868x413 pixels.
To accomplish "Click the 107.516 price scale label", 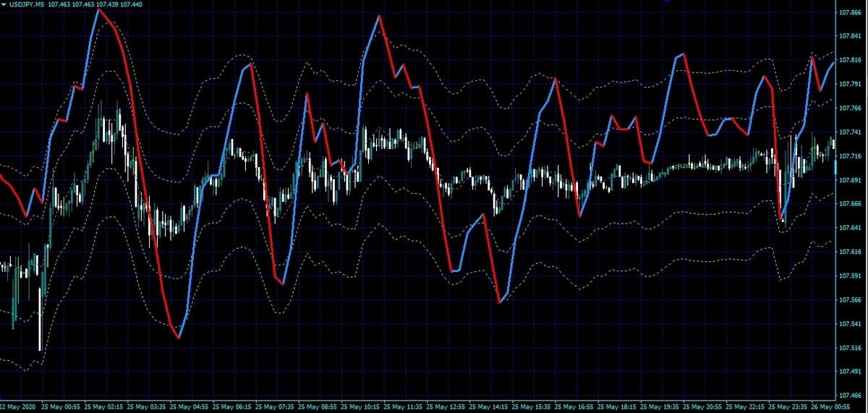I will tap(849, 348).
